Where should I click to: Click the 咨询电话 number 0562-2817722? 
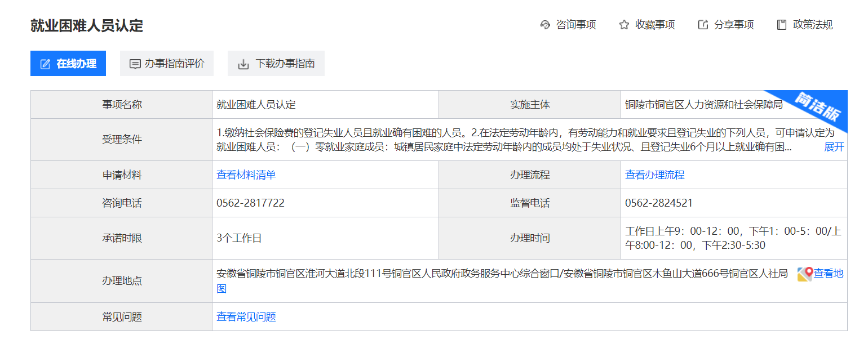(x=250, y=203)
